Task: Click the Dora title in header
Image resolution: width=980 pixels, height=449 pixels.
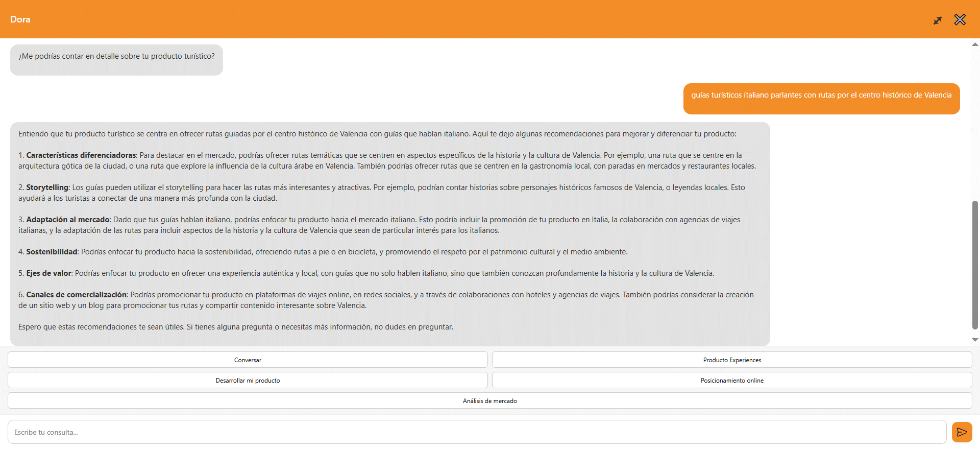Action: [20, 19]
